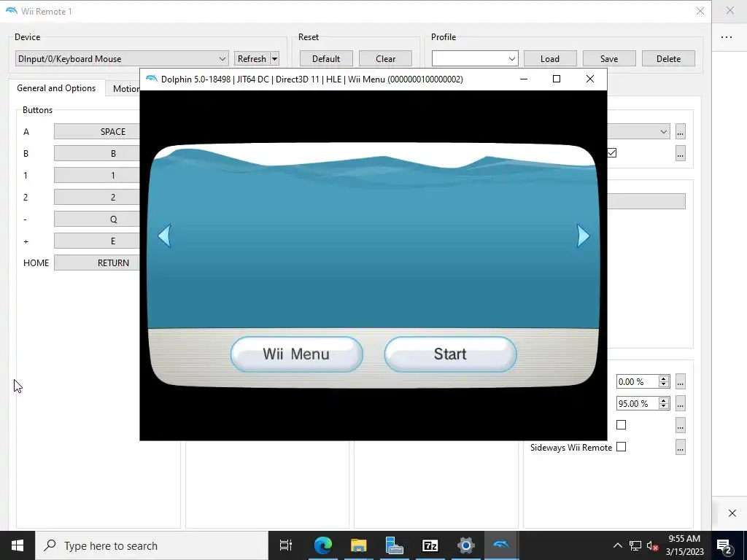
Task: Open File Explorer from taskbar
Action: pos(358,545)
